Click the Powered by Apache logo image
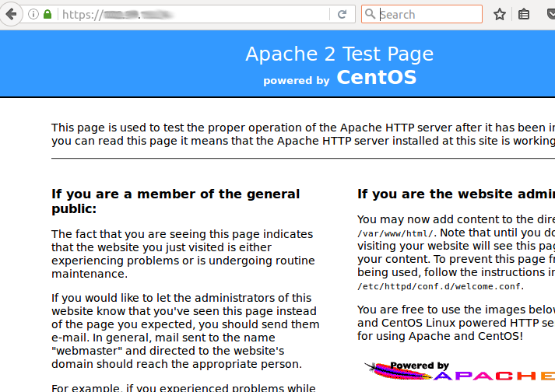 click(459, 371)
